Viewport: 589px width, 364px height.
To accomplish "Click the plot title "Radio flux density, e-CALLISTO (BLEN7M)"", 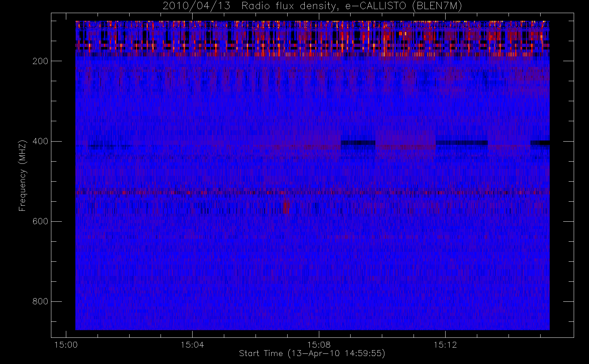I will (352, 6).
